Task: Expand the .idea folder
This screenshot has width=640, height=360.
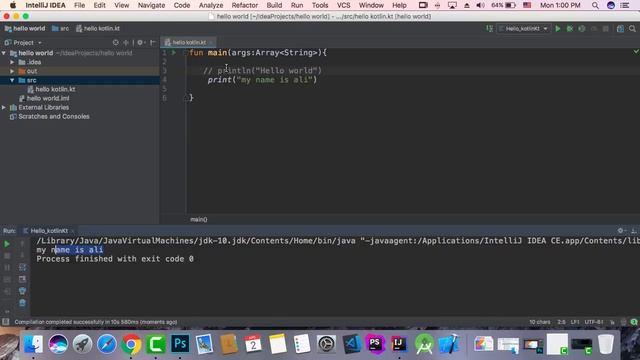Action: click(x=12, y=62)
